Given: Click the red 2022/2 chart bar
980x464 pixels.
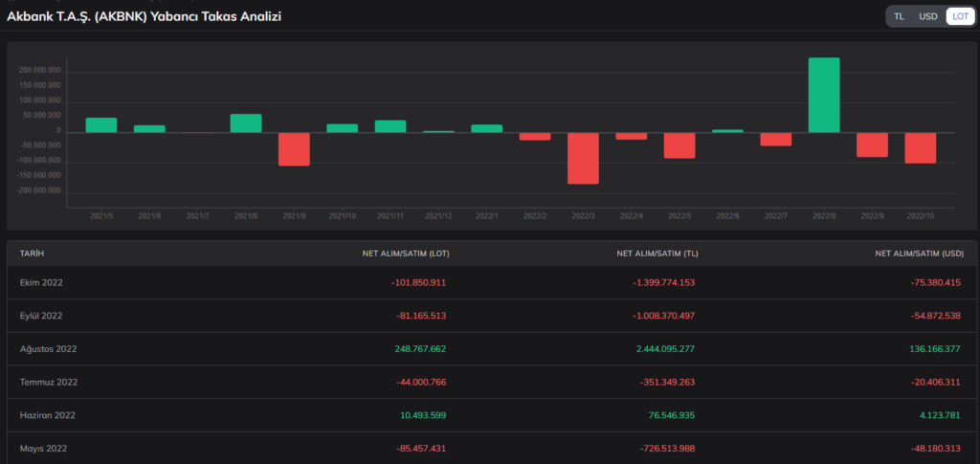Looking at the screenshot, I should 535,136.
